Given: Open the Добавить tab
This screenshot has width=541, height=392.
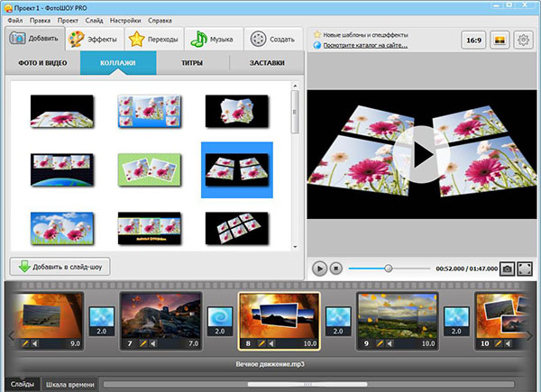Looking at the screenshot, I should [35, 39].
